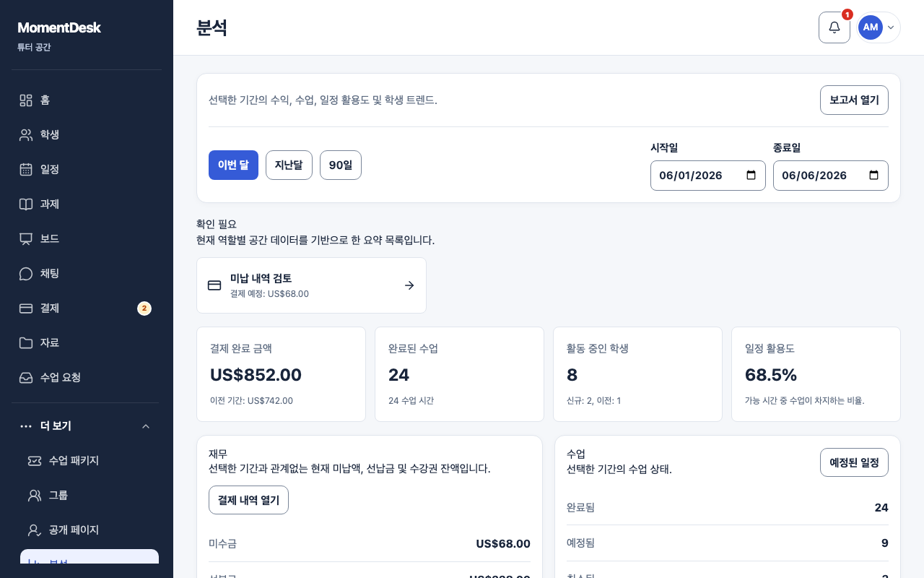Open 수업 패키지 in sidebar submenu
This screenshot has height=578, width=924.
pyautogui.click(x=90, y=461)
